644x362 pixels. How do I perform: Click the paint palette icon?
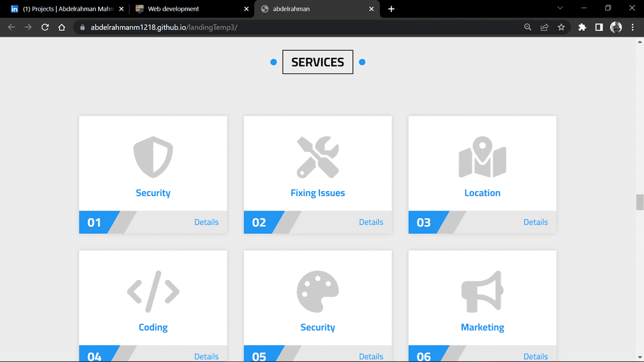pyautogui.click(x=318, y=292)
